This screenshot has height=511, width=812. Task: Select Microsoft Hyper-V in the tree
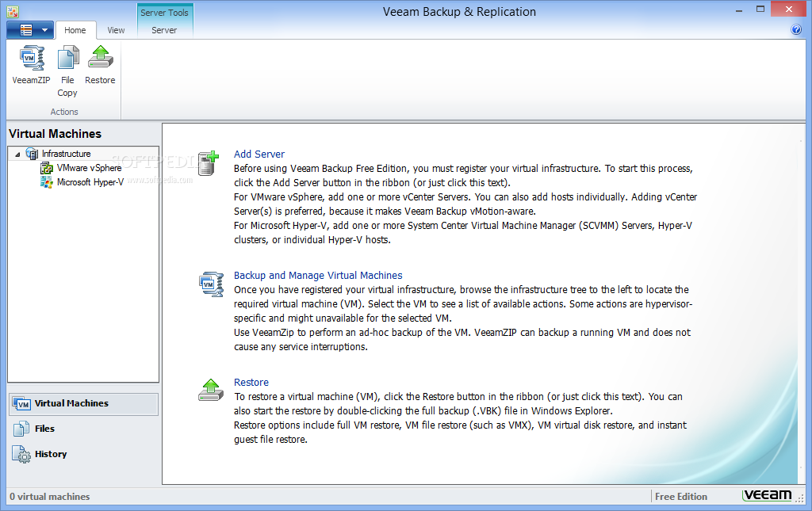90,182
